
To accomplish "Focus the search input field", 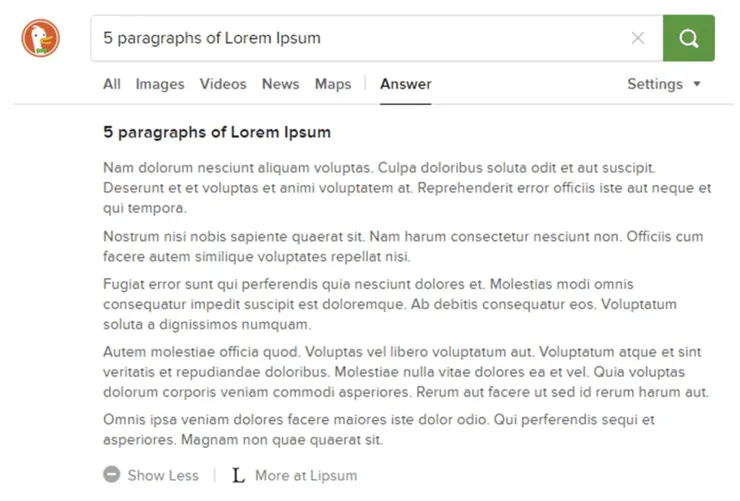I will (x=361, y=38).
